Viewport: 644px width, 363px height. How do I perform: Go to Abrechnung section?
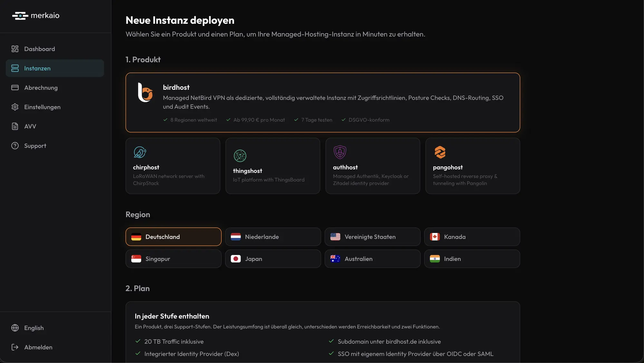point(55,88)
